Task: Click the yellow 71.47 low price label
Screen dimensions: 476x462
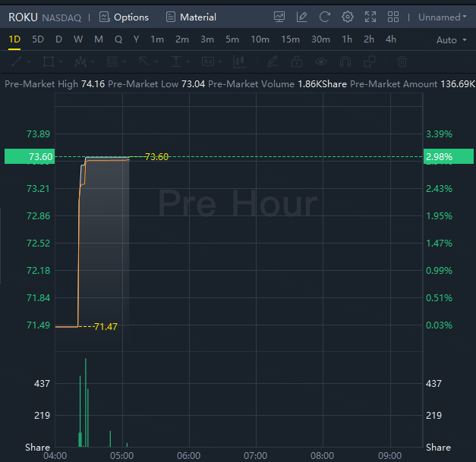Action: (106, 327)
